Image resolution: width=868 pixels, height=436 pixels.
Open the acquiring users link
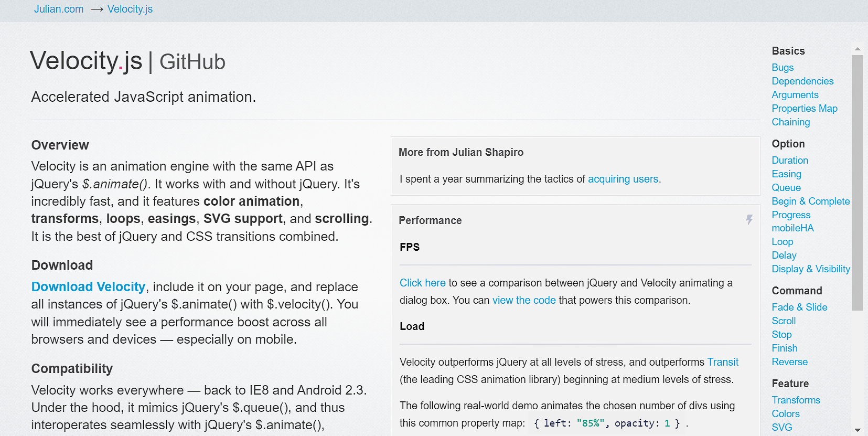(x=623, y=179)
